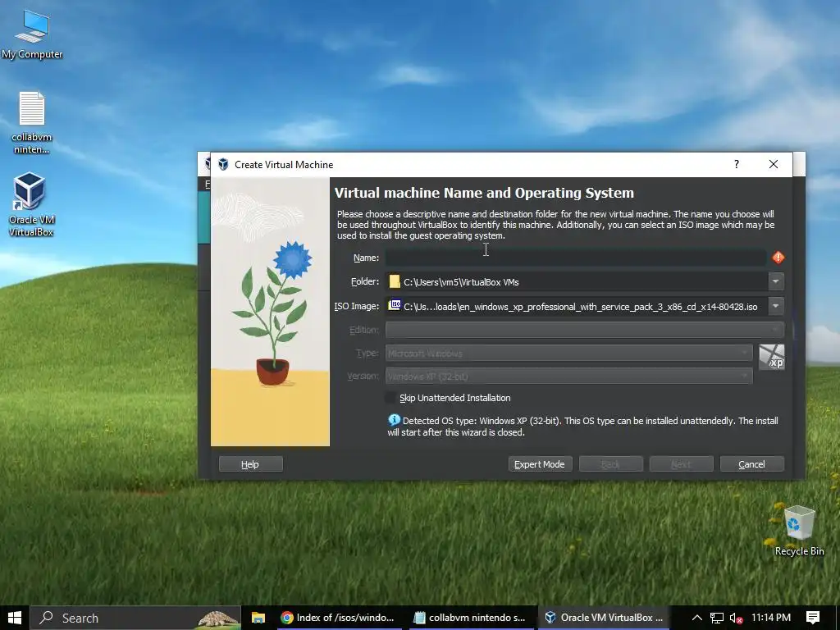Click the flower pot illustration in the wizard
The height and width of the screenshot is (630, 840).
tap(271, 311)
